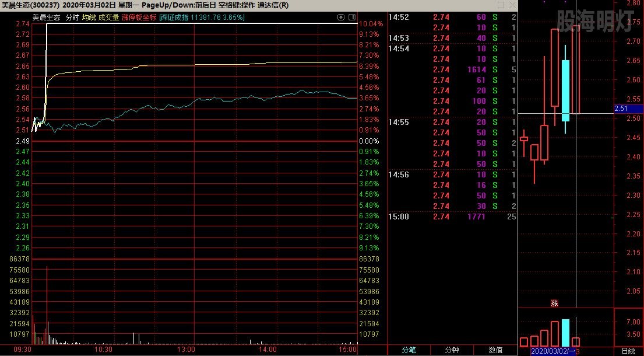Click the 6.39% percentage label beside the average line
This screenshot has height=356, width=644.
tap(369, 66)
